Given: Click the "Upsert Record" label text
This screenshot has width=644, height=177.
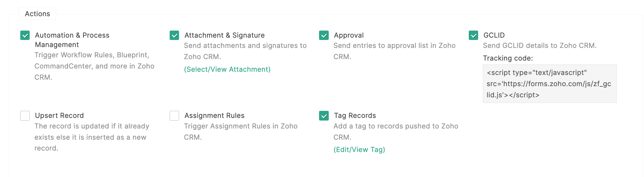Looking at the screenshot, I should 59,116.
